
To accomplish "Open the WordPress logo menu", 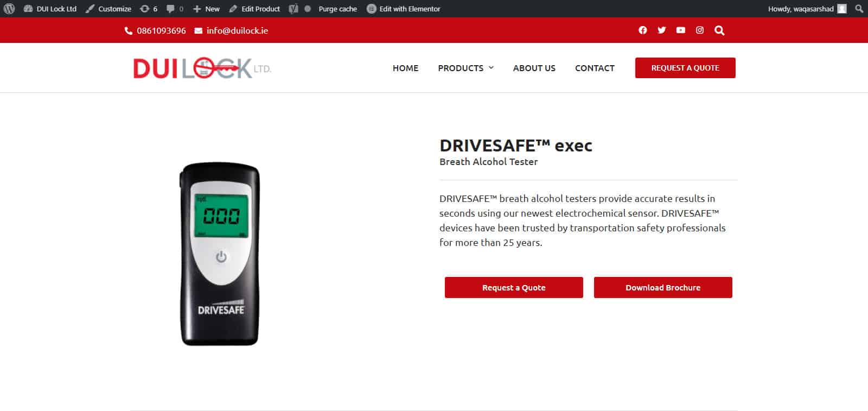I will pos(9,9).
